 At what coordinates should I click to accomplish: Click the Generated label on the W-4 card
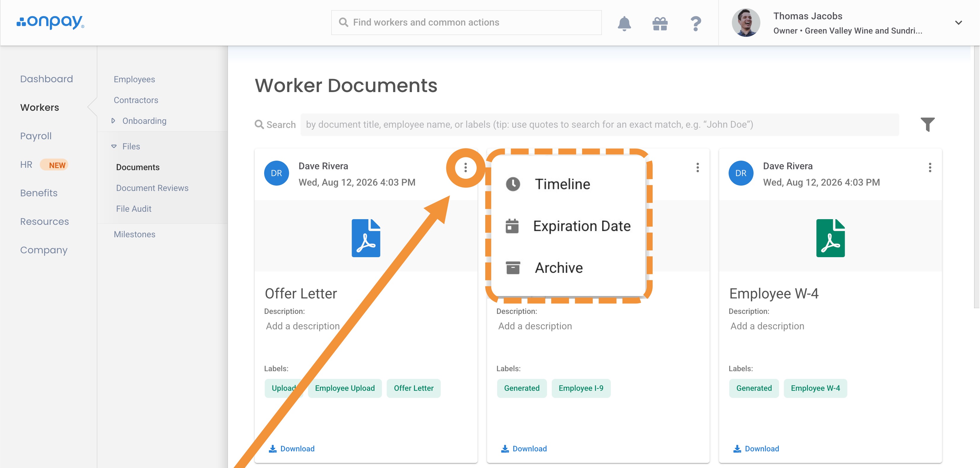(x=754, y=388)
